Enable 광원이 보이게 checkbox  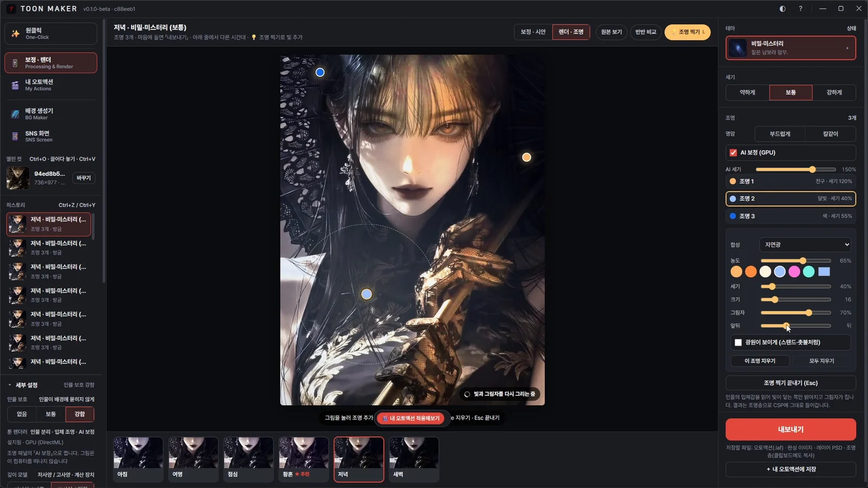coord(738,342)
